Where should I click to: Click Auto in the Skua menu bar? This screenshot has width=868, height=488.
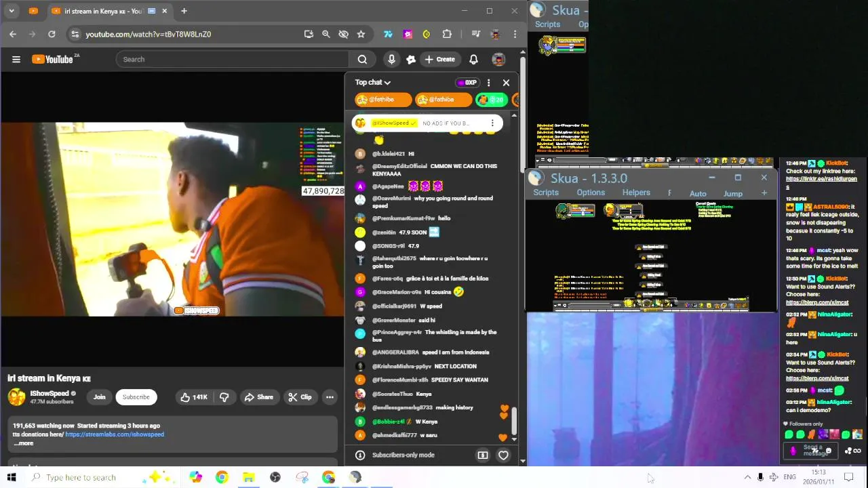tap(698, 194)
